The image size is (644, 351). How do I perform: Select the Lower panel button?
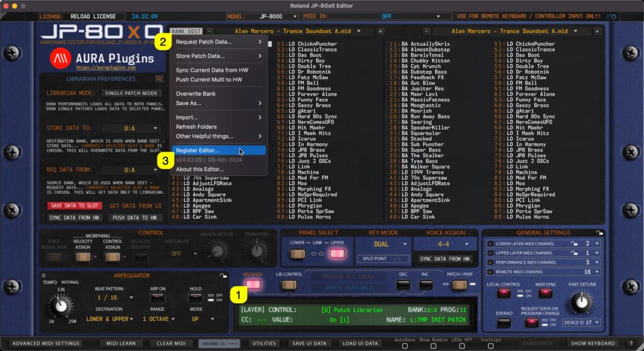297,253
